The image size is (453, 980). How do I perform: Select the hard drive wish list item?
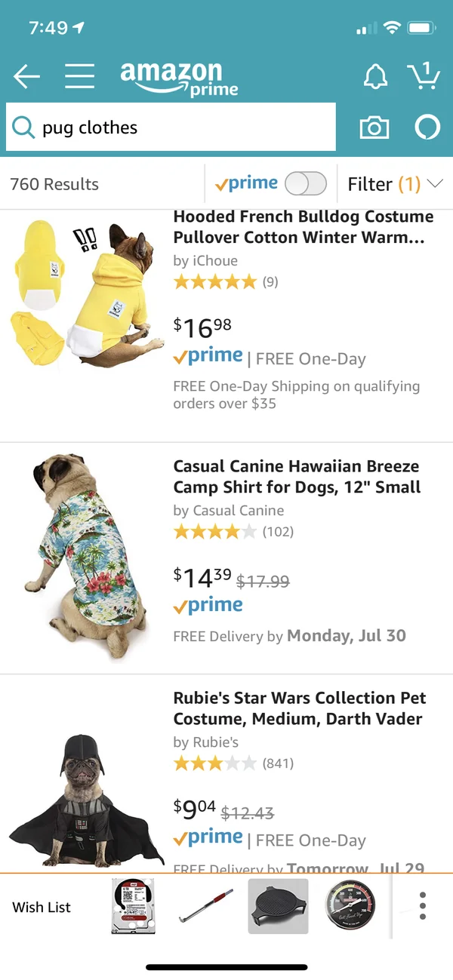[x=133, y=906]
